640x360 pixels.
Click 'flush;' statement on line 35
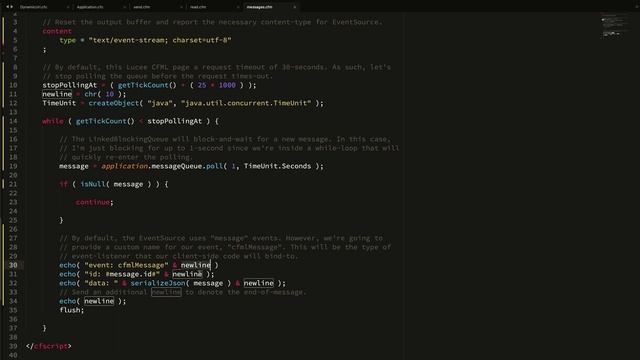[x=71, y=310]
